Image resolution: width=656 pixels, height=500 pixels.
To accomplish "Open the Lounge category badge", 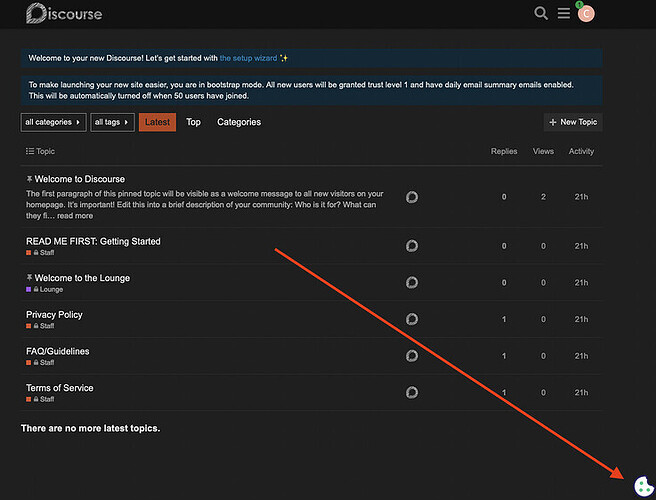I will (44, 290).
